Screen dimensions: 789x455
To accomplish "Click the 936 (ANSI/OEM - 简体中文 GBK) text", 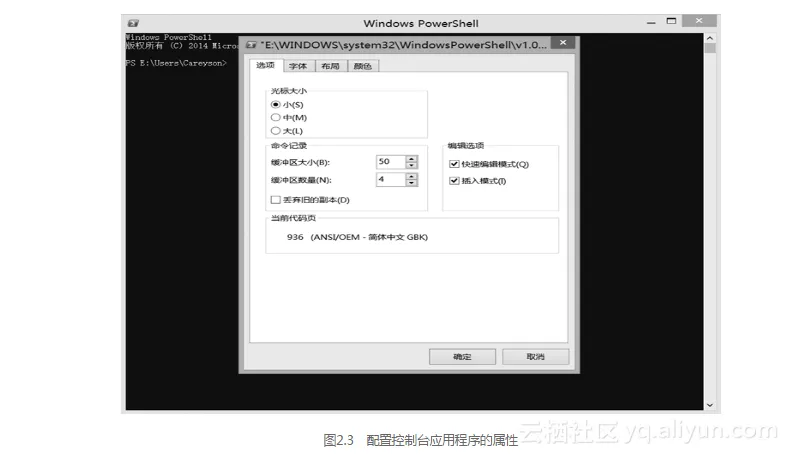I will coord(357,237).
